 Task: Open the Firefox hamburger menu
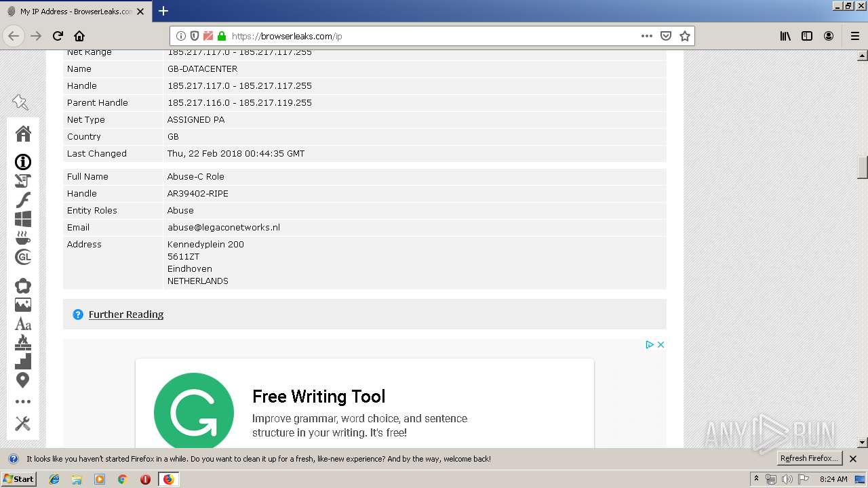855,36
